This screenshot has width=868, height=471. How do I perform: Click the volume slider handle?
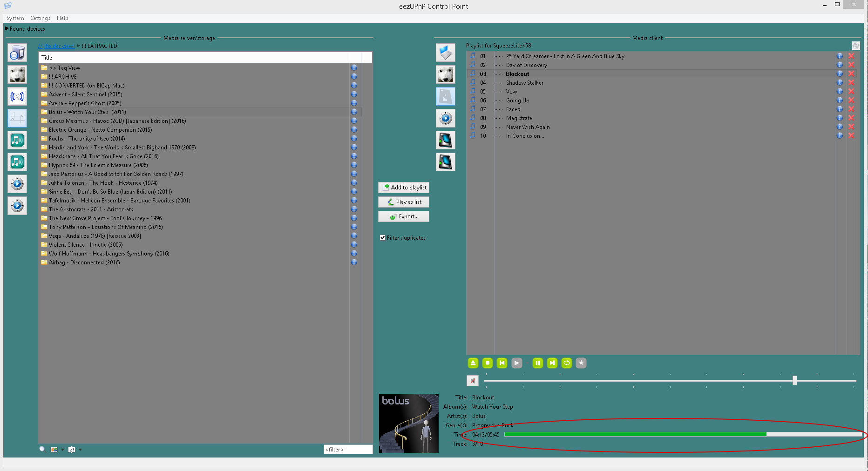(x=795, y=381)
